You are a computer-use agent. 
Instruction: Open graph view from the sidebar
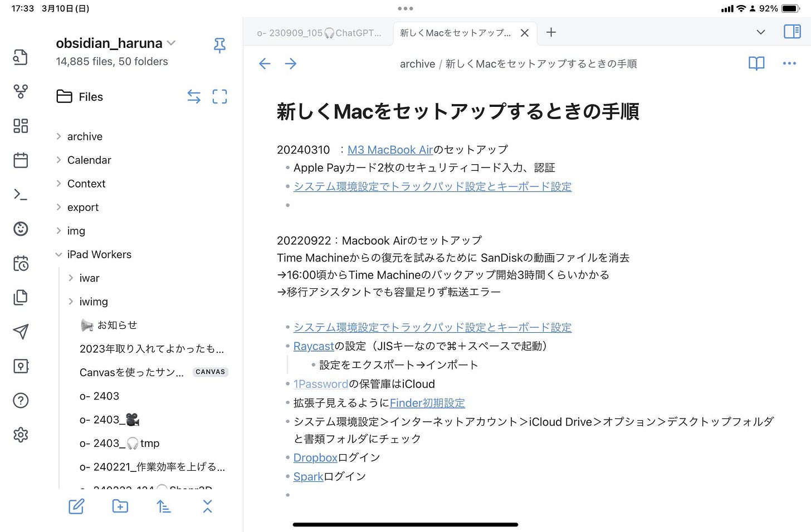click(x=21, y=92)
